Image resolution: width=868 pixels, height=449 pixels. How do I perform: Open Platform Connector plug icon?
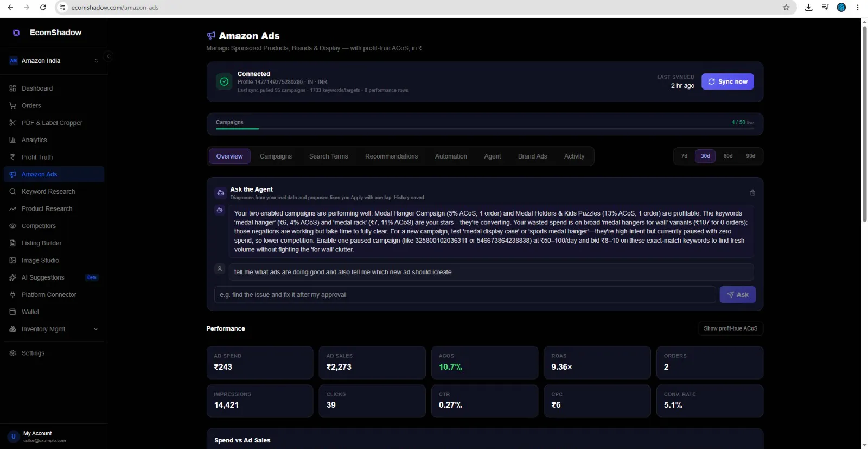12,295
